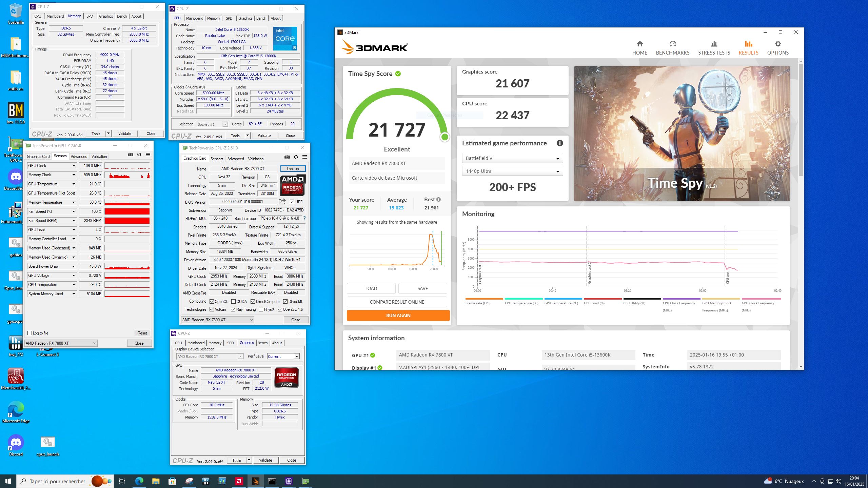Click Bus Interface question mark in GPU-Z
868x488 pixels.
304,218
